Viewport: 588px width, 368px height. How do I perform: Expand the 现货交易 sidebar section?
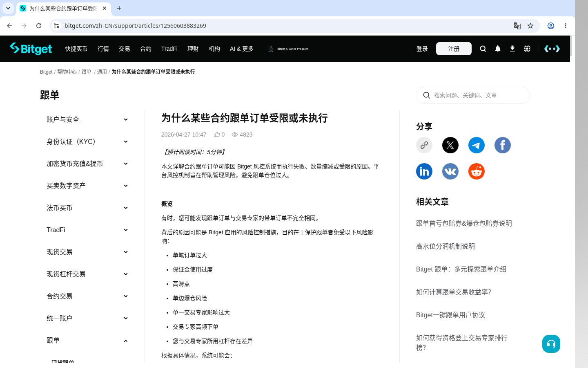pyautogui.click(x=87, y=252)
